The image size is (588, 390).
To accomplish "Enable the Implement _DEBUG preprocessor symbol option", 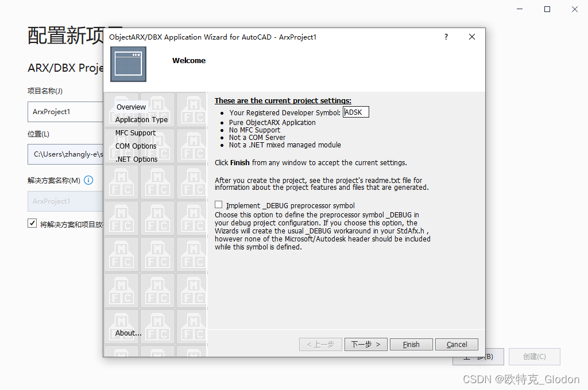I will (x=218, y=205).
